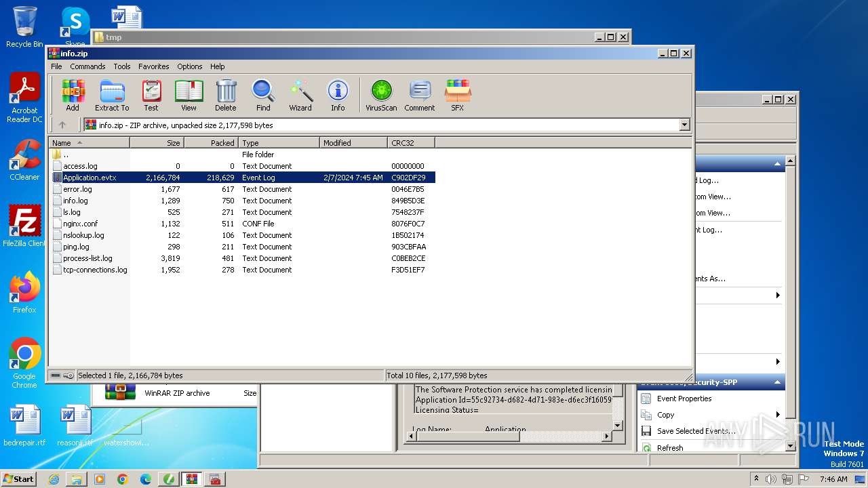Click Save Selected Events in Event Viewer
This screenshot has height=488, width=868.
696,431
